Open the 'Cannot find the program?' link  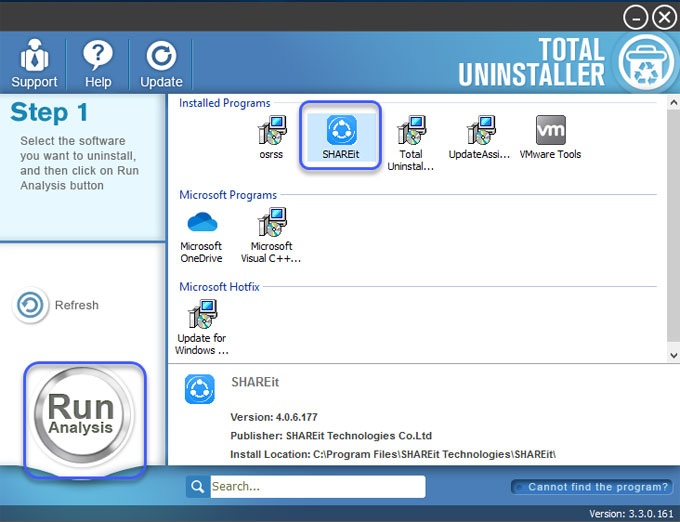point(592,486)
